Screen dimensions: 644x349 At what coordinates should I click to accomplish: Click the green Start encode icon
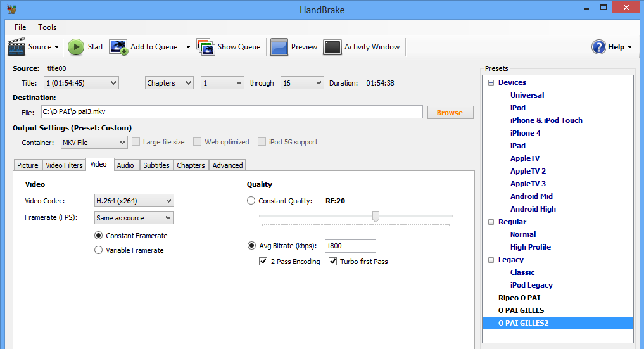75,47
